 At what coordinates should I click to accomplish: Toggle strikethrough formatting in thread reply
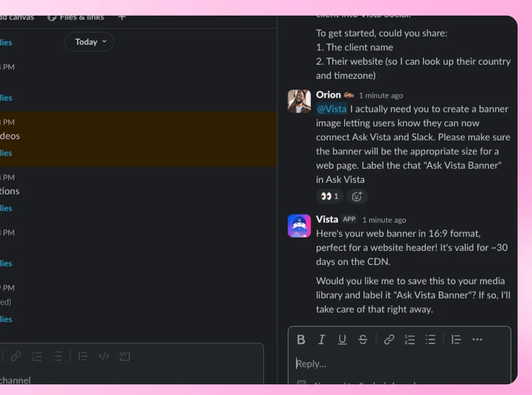363,339
